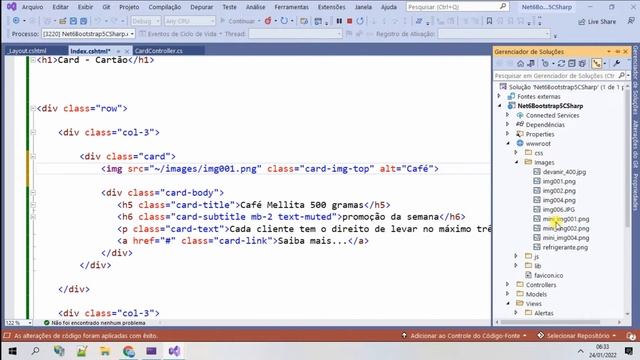
Task: Expand the Dependências node
Action: click(x=508, y=124)
